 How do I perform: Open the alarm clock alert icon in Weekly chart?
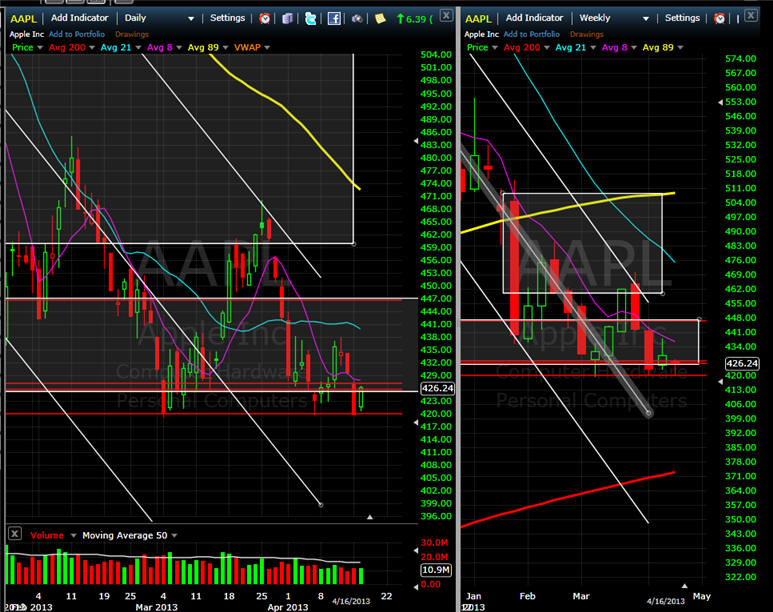[720, 19]
